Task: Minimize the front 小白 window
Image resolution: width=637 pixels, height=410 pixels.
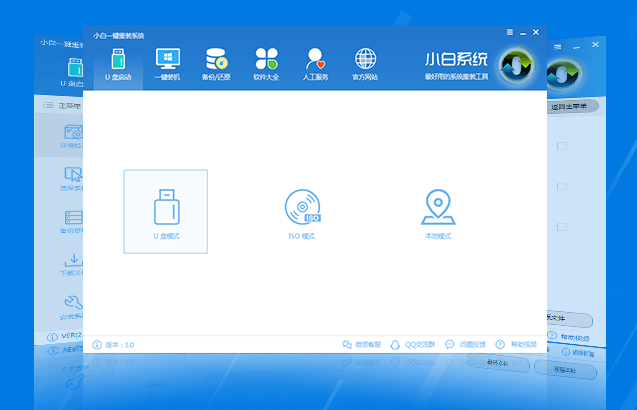Action: pyautogui.click(x=523, y=33)
